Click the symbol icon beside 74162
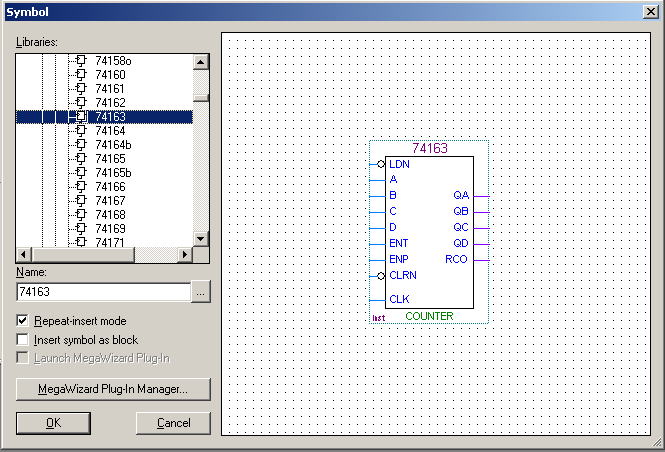 pos(81,103)
